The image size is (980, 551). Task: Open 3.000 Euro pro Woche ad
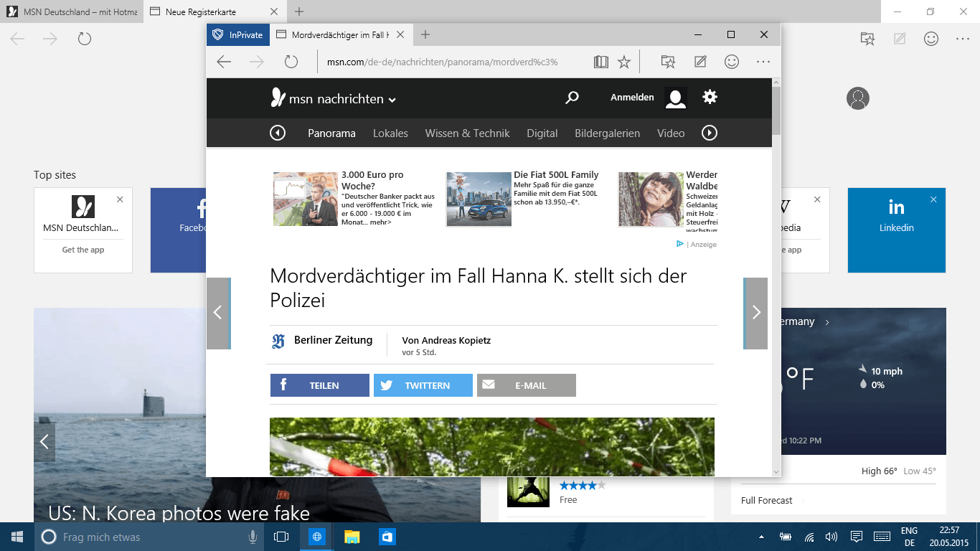(x=372, y=180)
